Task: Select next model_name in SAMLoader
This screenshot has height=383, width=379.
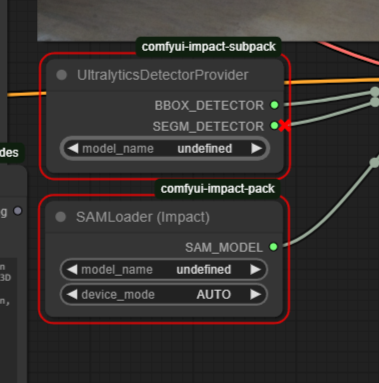Action: (x=256, y=269)
